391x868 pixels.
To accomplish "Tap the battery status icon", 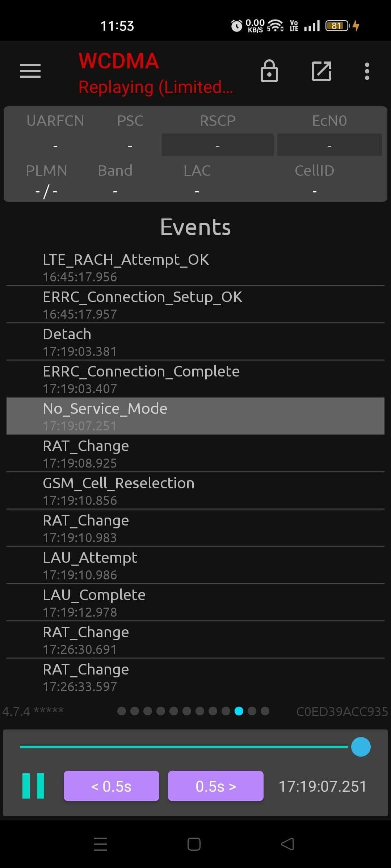I will (x=337, y=26).
